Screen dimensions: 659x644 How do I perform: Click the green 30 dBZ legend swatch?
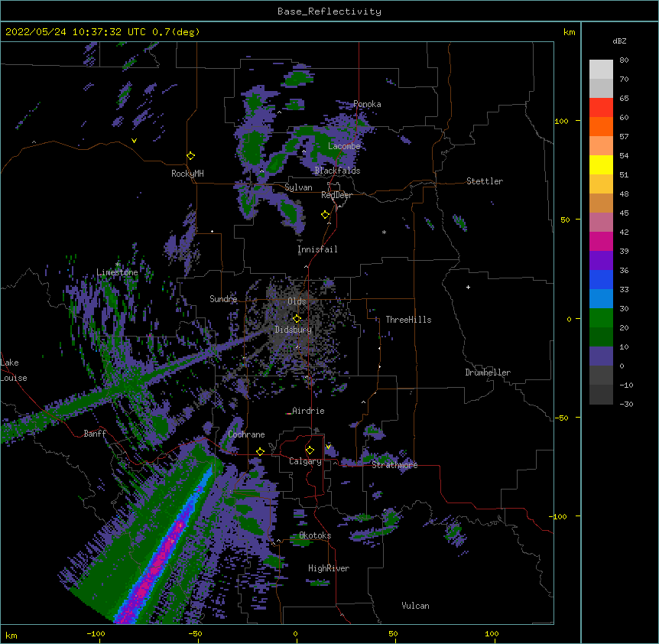[601, 318]
